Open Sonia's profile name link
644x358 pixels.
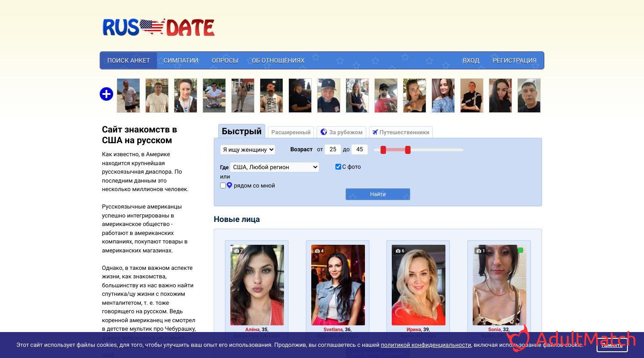pos(495,330)
